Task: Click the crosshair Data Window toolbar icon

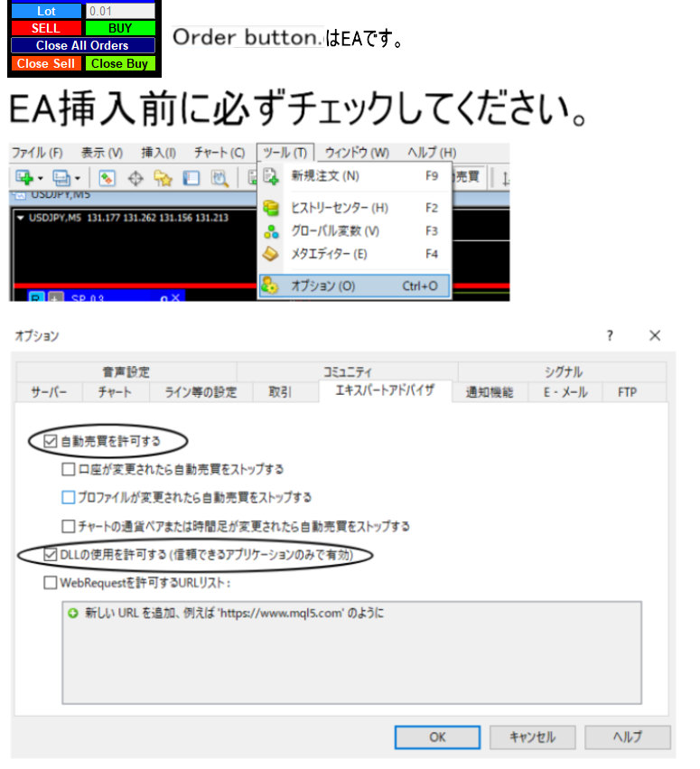Action: point(135,178)
